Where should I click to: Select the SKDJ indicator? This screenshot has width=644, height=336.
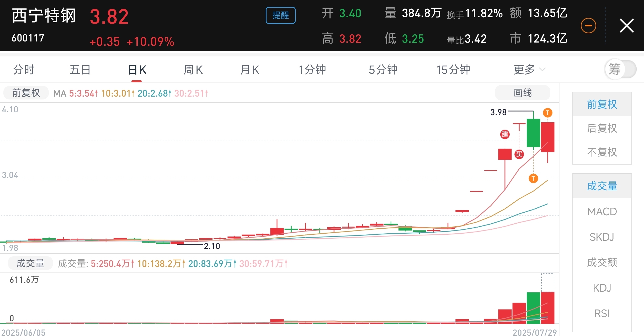[x=602, y=237]
